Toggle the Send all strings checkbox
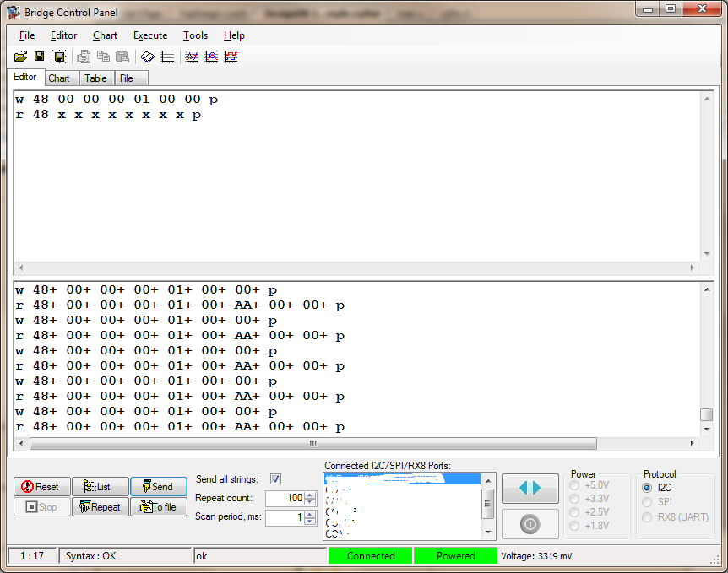Viewport: 728px width, 573px height. click(276, 478)
